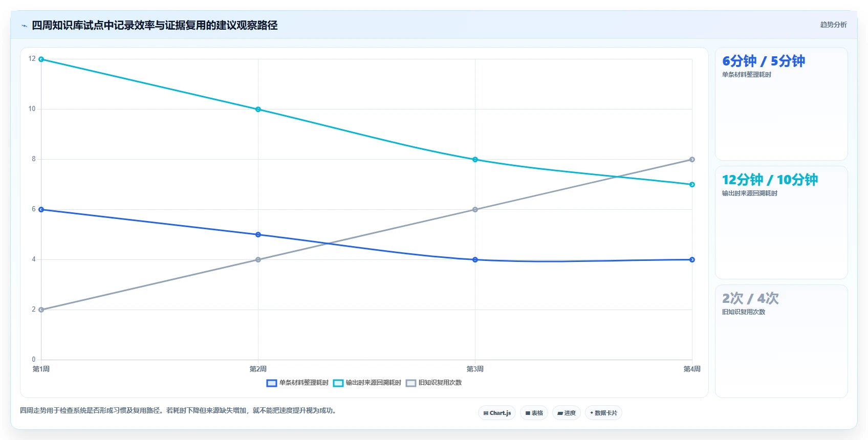Click the blue data point at 第2周 (value 5)
868x440 pixels.
(258, 235)
